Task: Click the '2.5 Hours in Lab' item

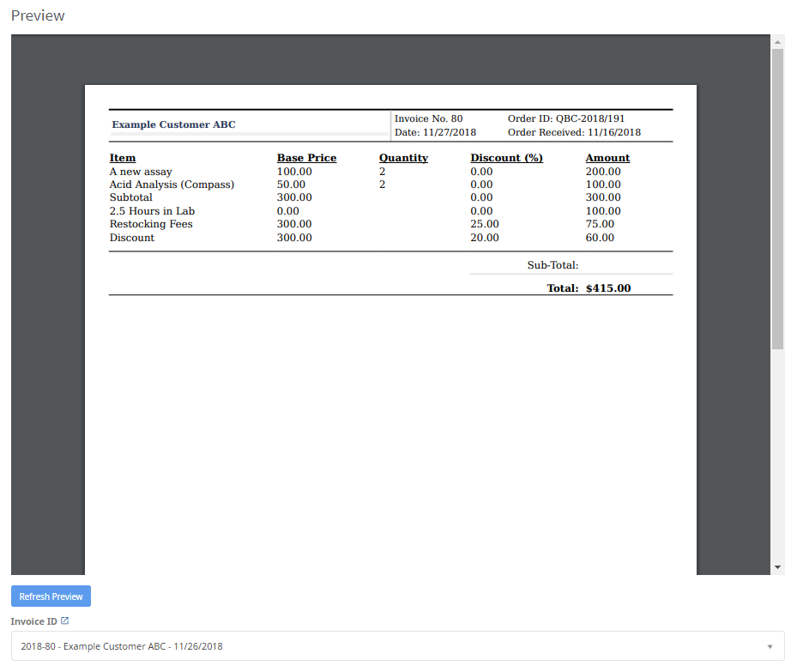Action: 152,211
